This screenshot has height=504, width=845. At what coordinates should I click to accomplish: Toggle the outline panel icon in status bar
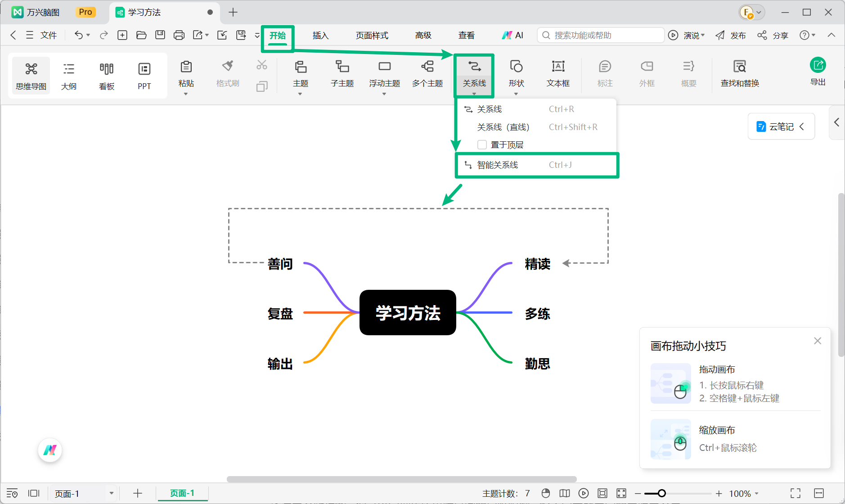point(12,493)
